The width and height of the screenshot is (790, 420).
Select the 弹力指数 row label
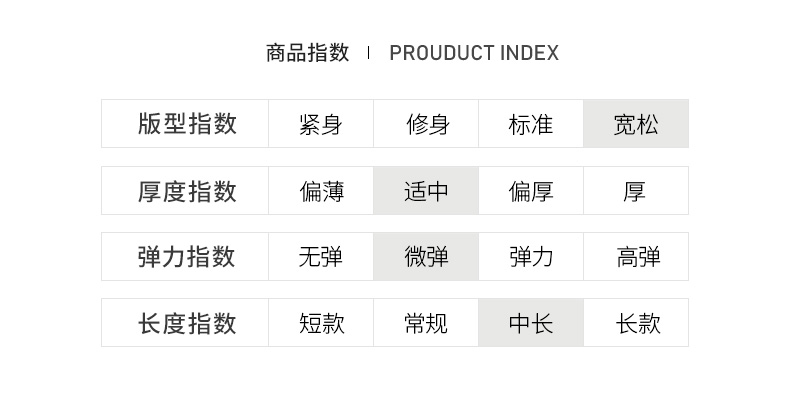[x=186, y=257]
